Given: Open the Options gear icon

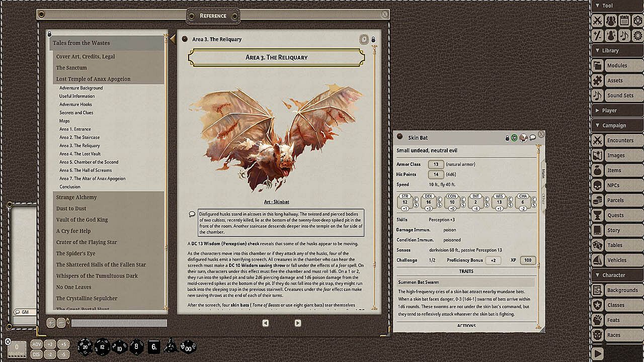Looking at the screenshot, I should coord(637,35).
